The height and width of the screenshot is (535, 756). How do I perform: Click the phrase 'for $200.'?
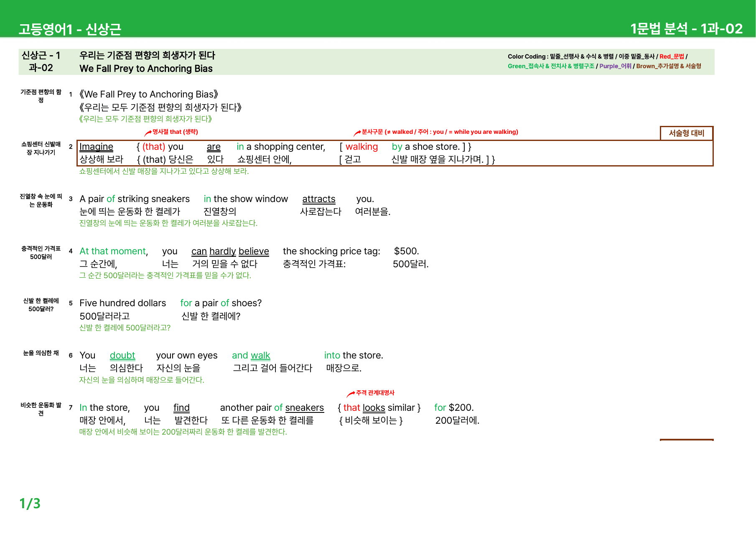pyautogui.click(x=454, y=407)
